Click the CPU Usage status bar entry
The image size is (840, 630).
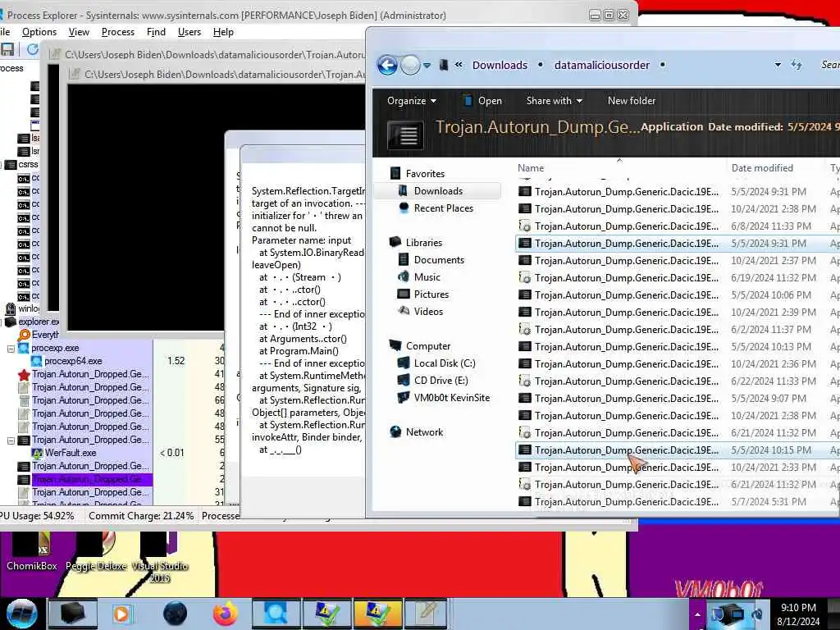pyautogui.click(x=39, y=516)
